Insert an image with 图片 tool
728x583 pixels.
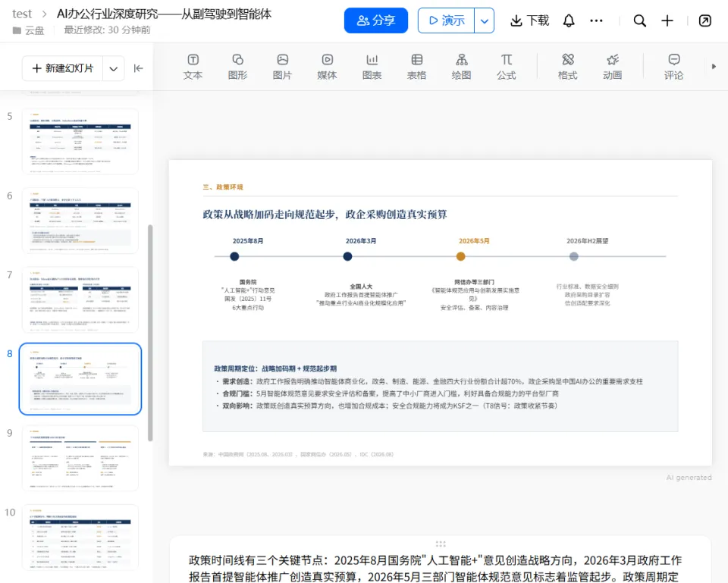click(282, 67)
